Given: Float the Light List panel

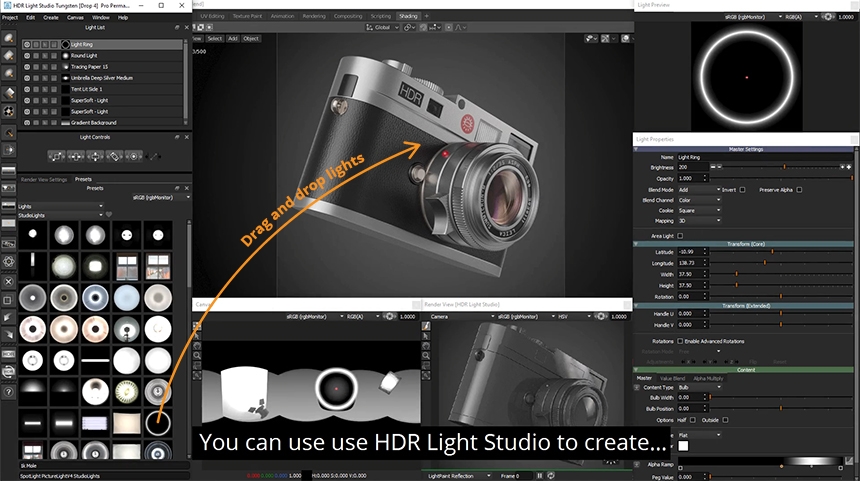Looking at the screenshot, I should click(177, 27).
